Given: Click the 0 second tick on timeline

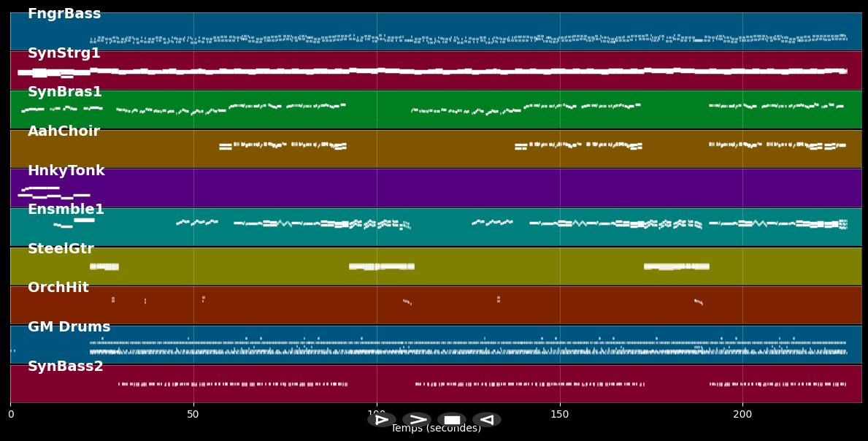Looking at the screenshot, I should (x=10, y=415).
